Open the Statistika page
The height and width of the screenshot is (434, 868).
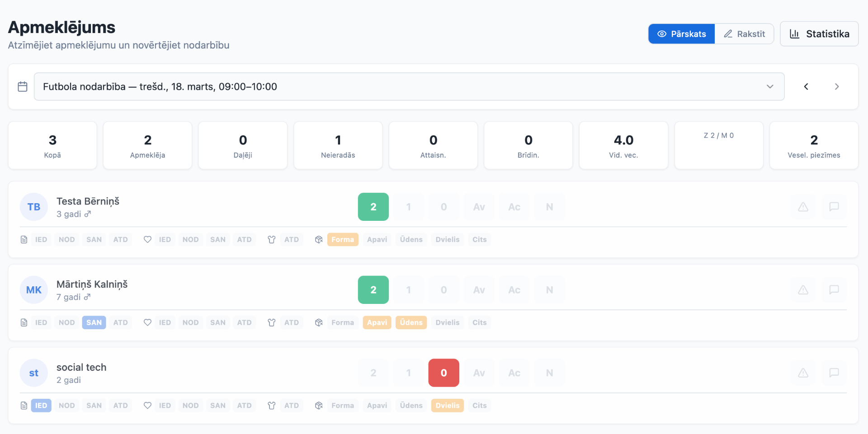coord(819,34)
